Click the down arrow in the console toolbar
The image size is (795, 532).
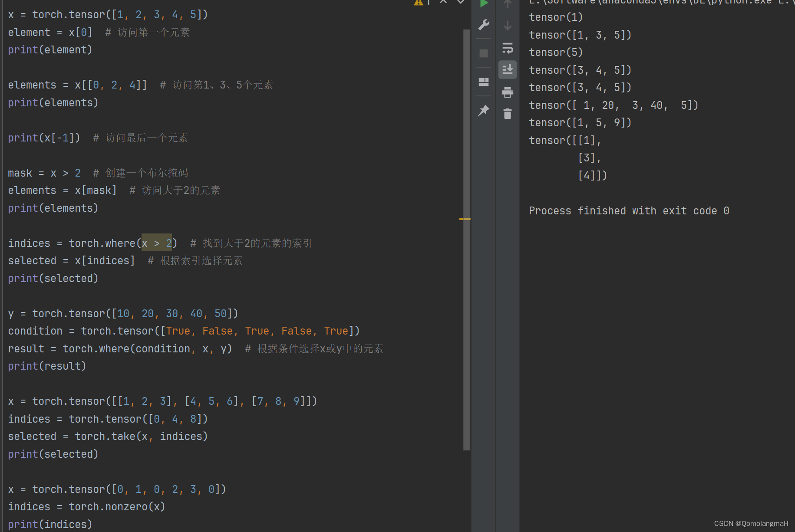tap(507, 25)
